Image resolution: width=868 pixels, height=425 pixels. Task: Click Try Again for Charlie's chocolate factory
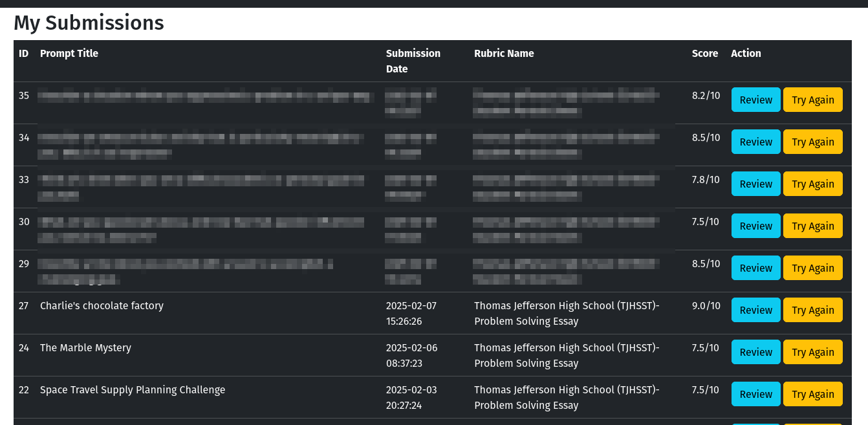(812, 309)
